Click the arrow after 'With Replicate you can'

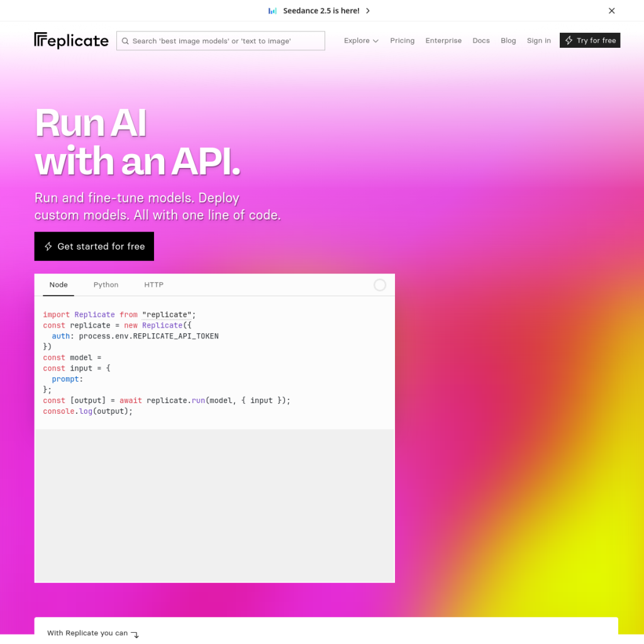tap(135, 635)
